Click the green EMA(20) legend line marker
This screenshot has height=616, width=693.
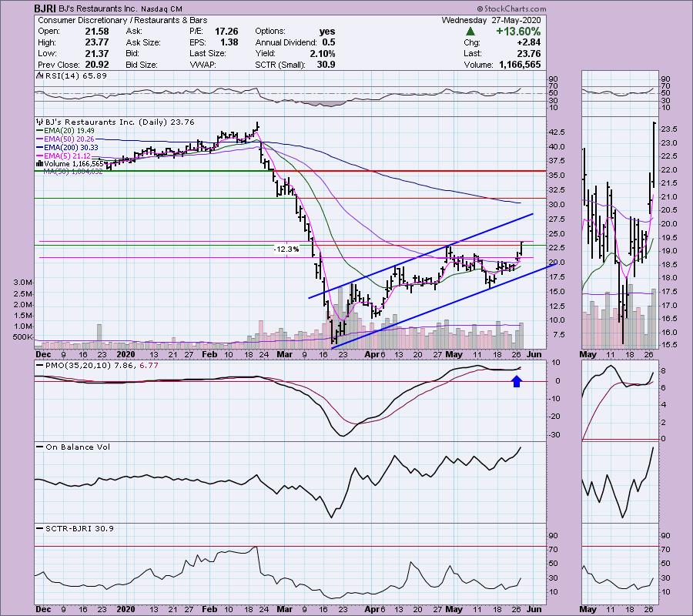coord(40,131)
